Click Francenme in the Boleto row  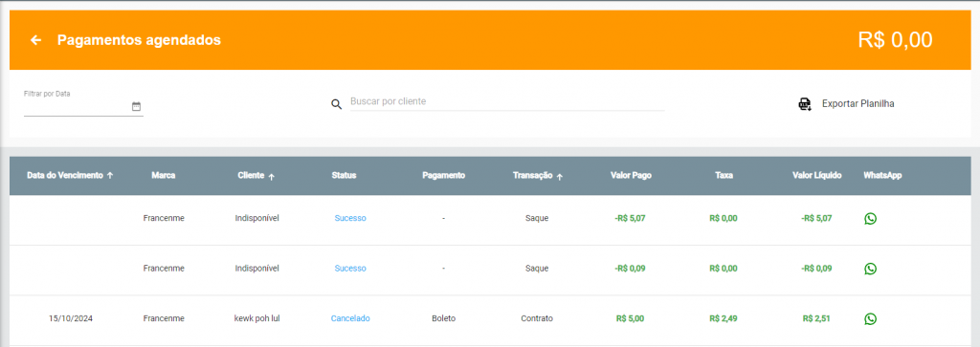[x=164, y=318]
